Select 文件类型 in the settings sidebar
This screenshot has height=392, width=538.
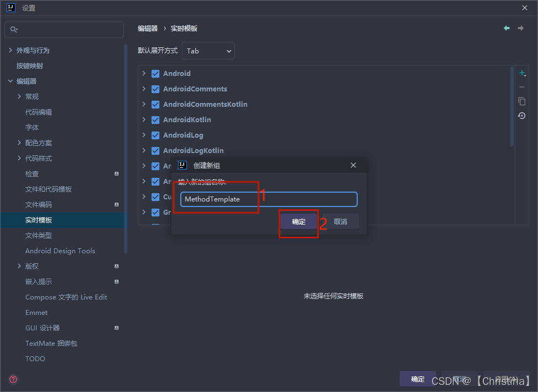click(x=38, y=235)
